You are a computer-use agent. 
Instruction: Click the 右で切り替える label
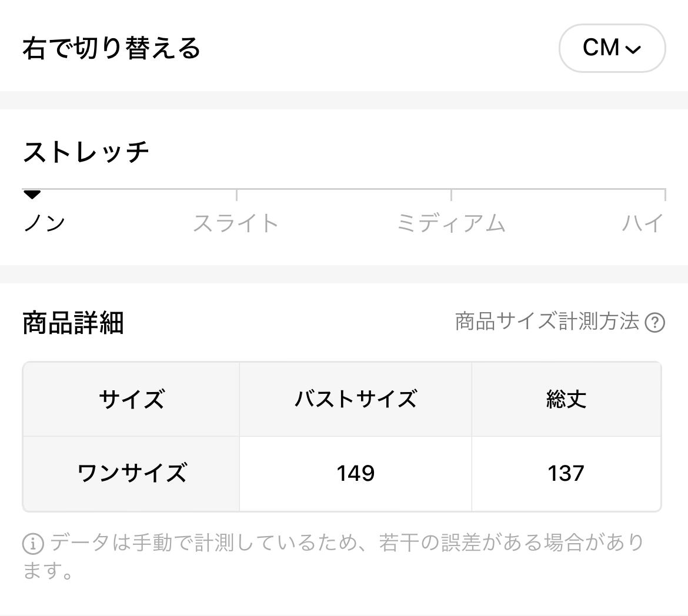point(112,48)
